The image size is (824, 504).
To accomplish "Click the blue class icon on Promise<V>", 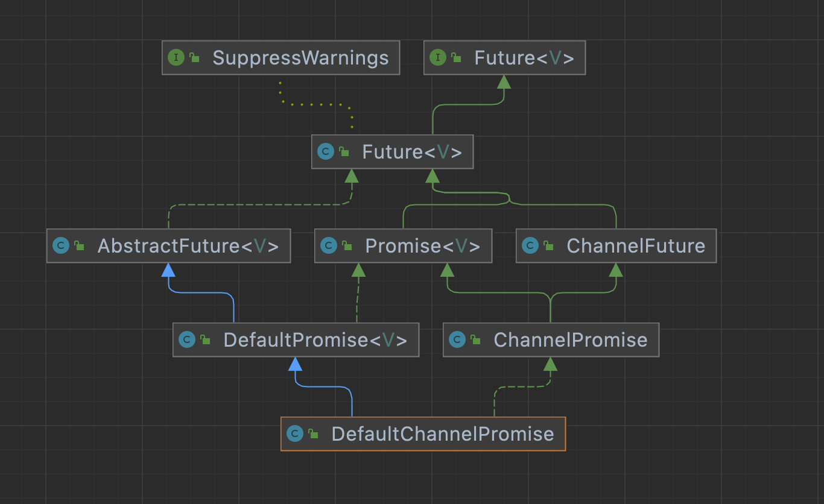I will [x=328, y=246].
